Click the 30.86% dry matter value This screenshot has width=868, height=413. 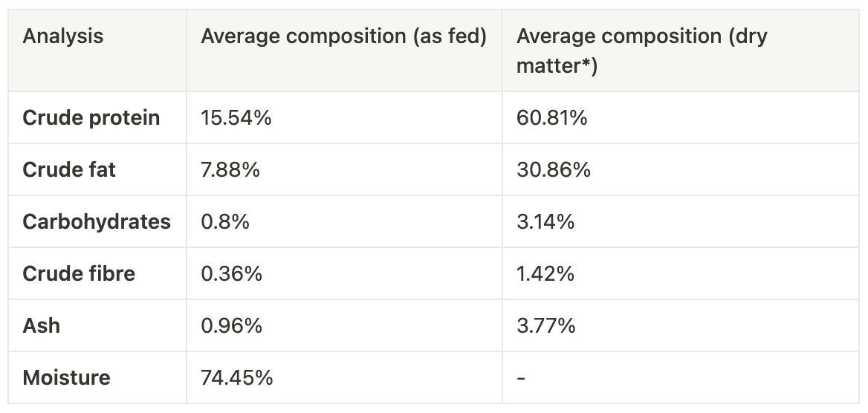pos(554,170)
